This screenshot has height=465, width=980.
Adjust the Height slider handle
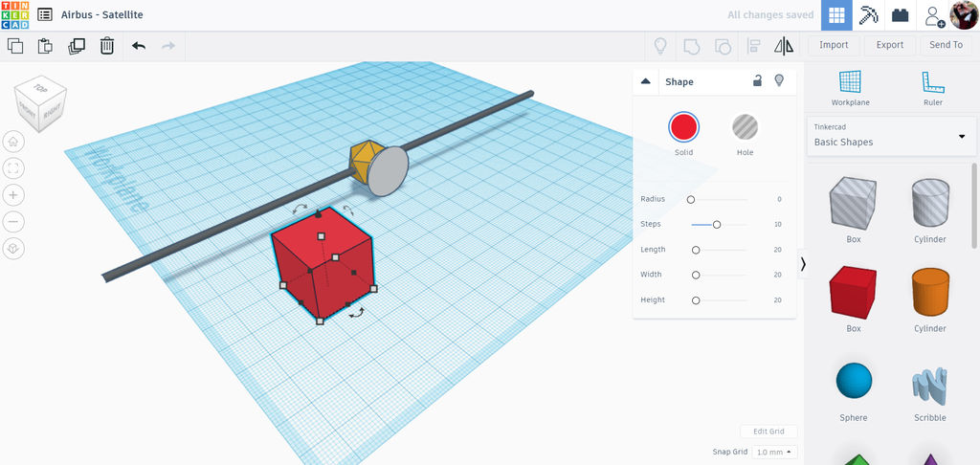click(696, 300)
